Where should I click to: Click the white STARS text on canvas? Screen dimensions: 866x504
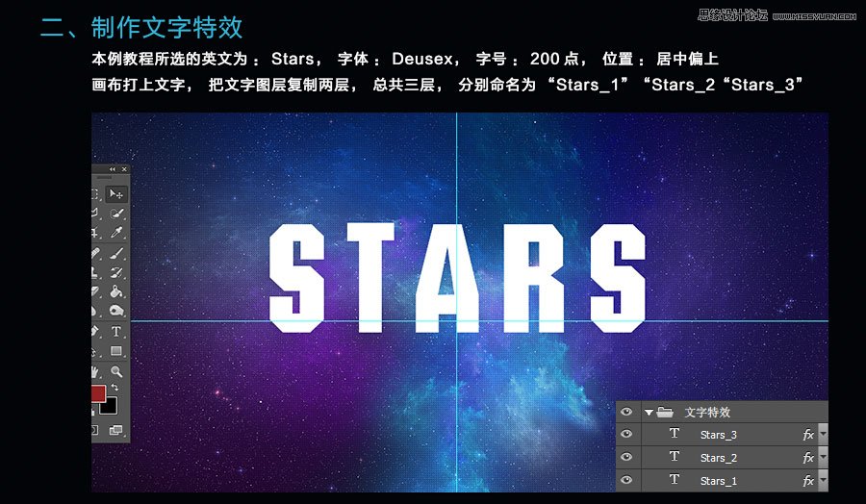pos(457,278)
